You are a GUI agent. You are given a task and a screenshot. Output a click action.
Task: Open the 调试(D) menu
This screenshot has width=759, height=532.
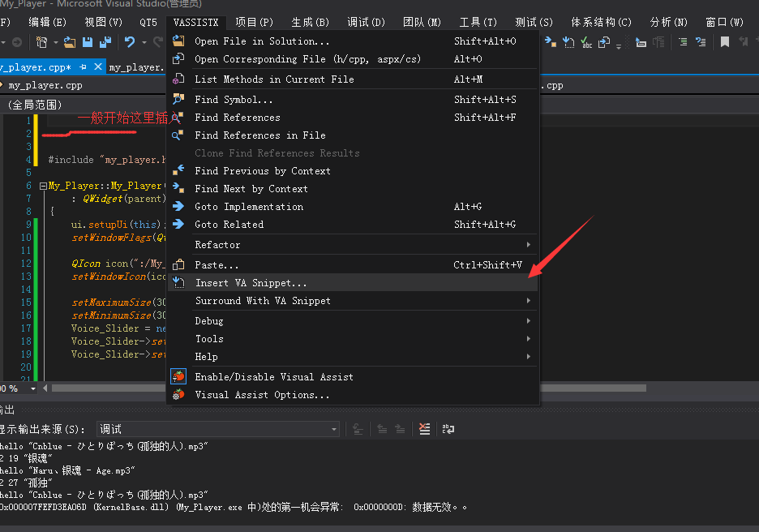point(367,22)
